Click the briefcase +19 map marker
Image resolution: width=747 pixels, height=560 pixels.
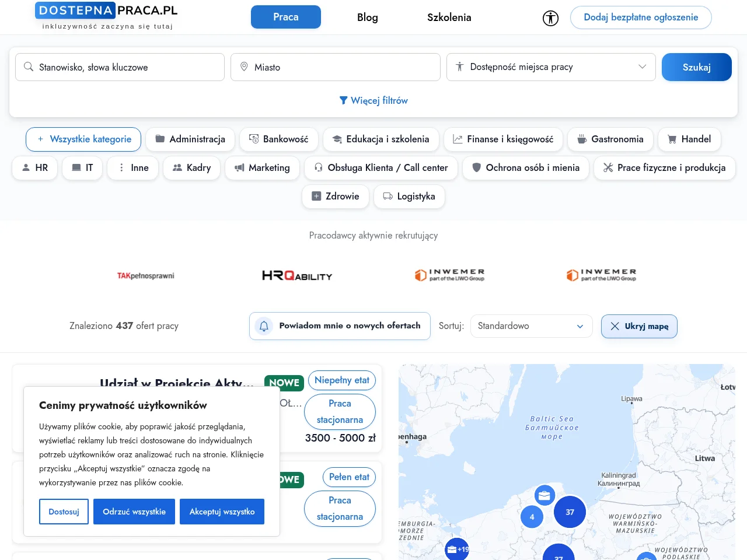[x=457, y=549]
